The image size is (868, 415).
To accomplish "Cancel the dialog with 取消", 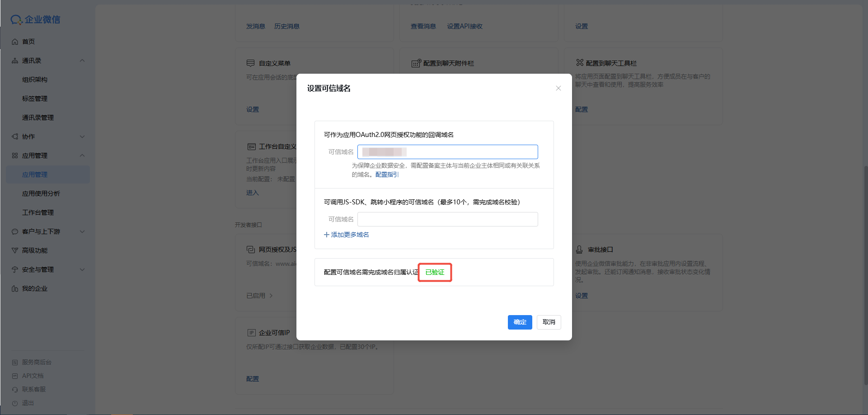I will 549,322.
